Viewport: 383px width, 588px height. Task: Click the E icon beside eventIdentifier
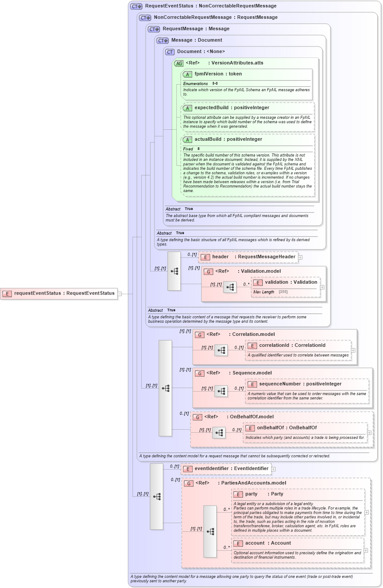[x=187, y=469]
